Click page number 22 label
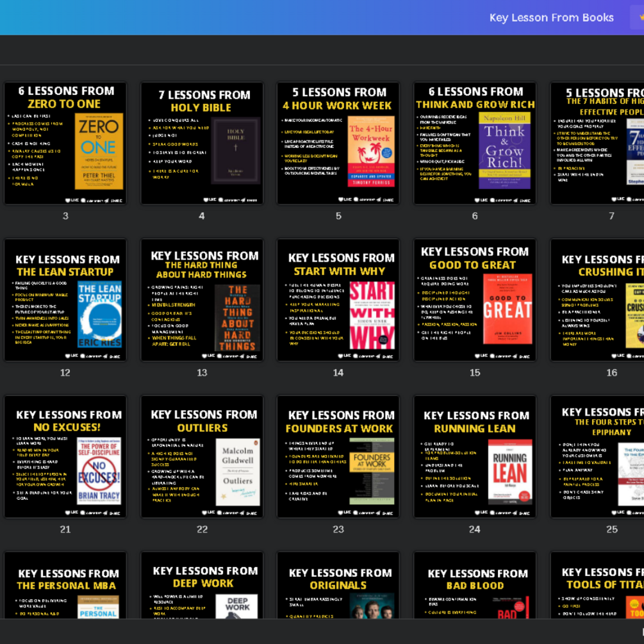Screen dimensions: 644x644 coord(202,530)
